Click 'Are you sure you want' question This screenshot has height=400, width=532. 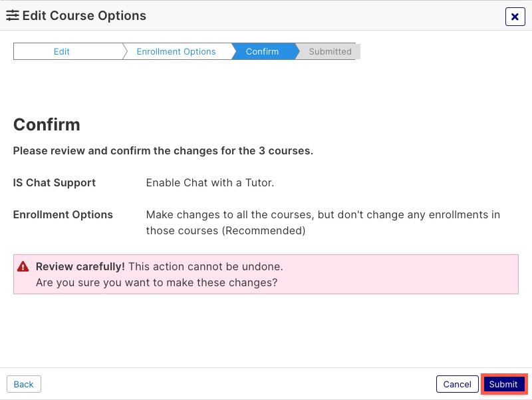[x=157, y=282]
